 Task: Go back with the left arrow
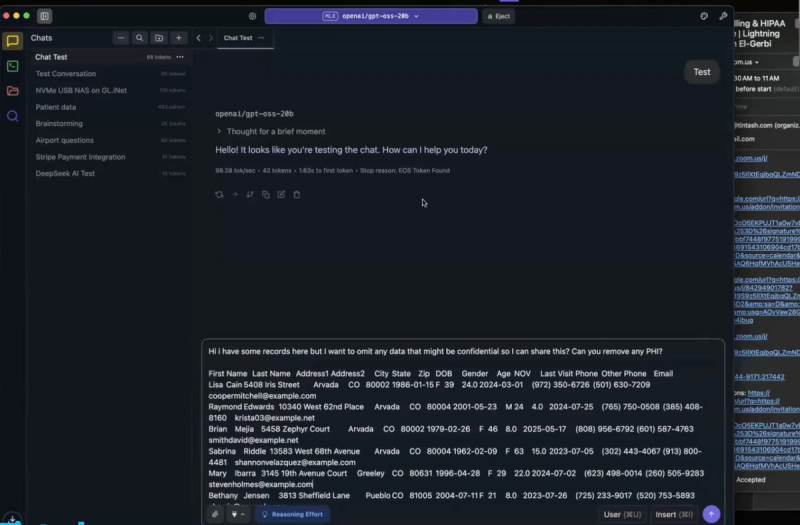(x=198, y=38)
